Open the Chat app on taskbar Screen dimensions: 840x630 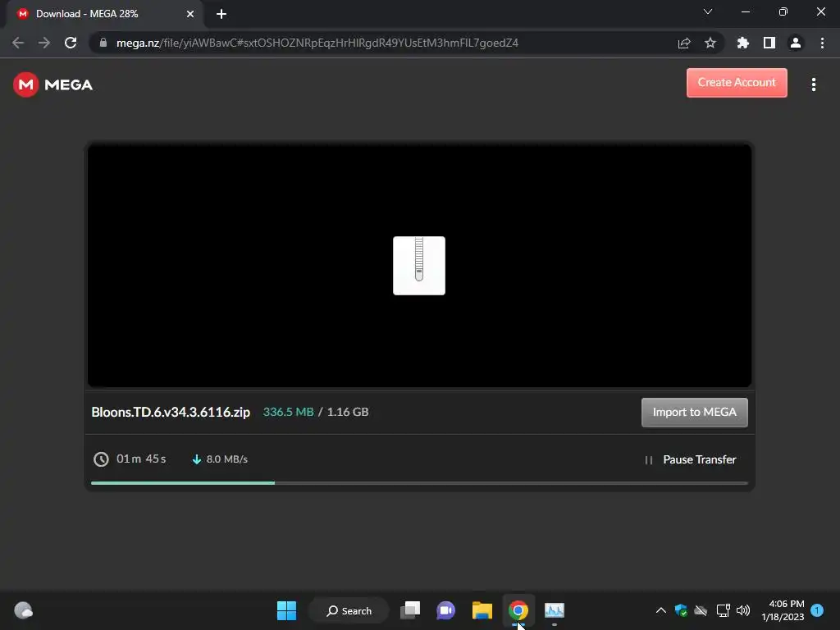(x=445, y=610)
